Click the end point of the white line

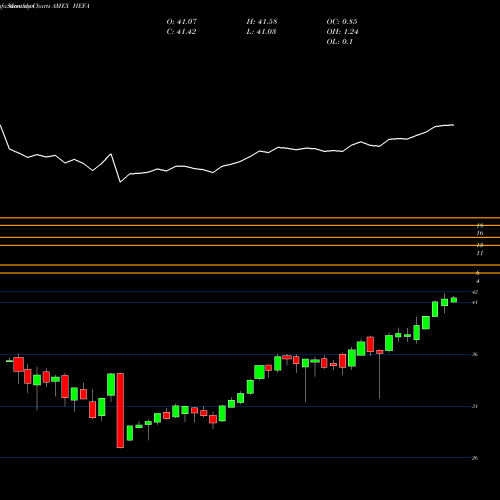453,125
